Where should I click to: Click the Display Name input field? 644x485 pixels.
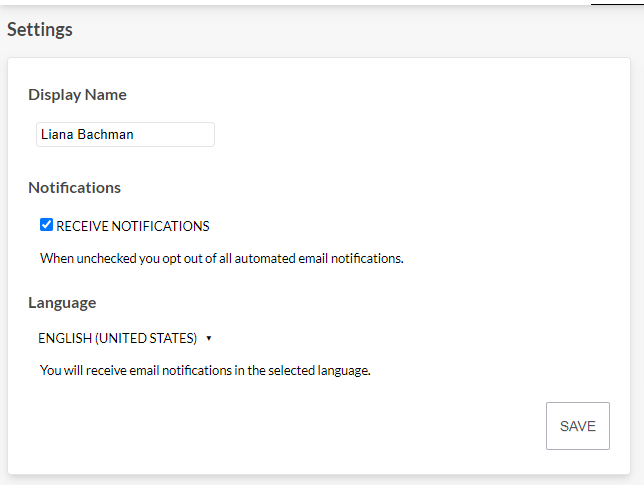(x=125, y=134)
